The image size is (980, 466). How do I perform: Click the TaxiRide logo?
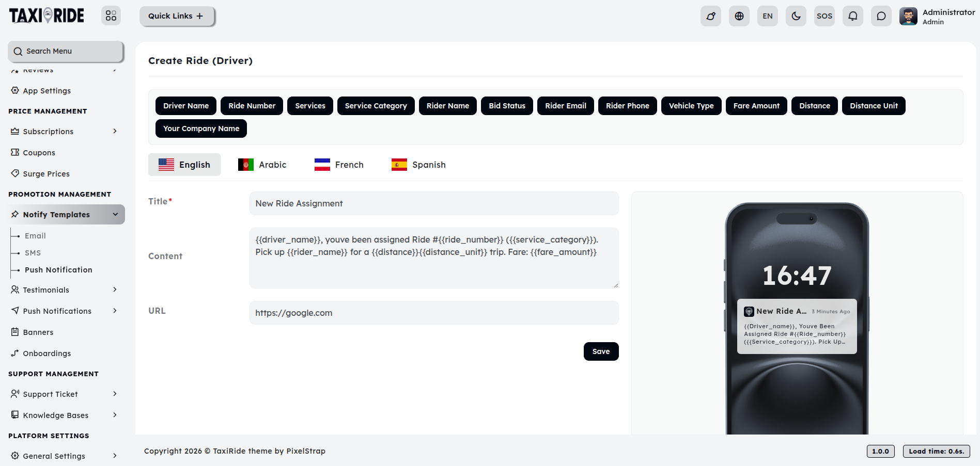[x=46, y=16]
